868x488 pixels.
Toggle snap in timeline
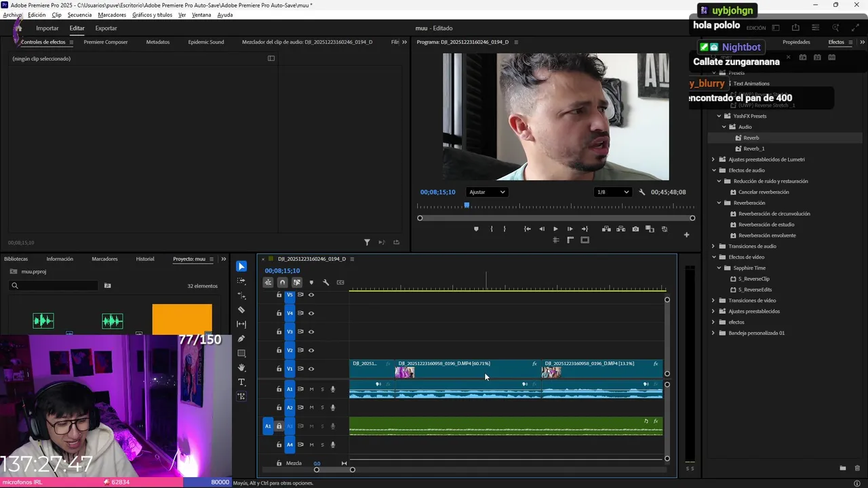[283, 283]
